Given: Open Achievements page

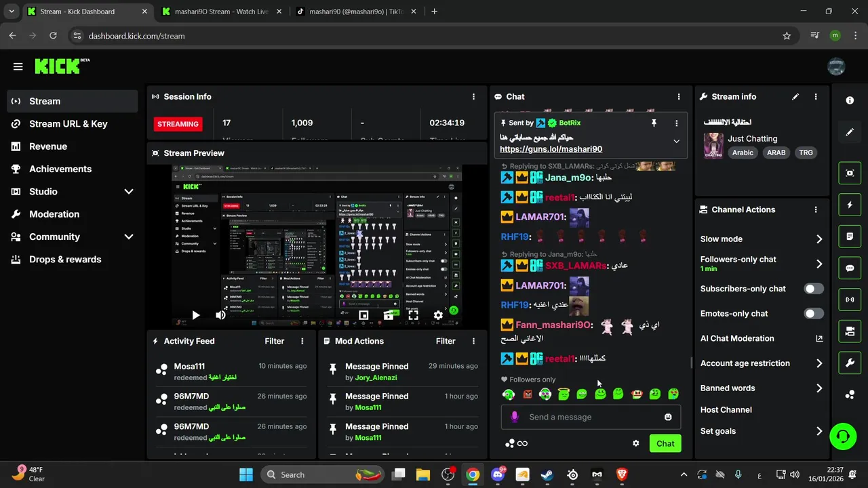Looking at the screenshot, I should point(73,169).
